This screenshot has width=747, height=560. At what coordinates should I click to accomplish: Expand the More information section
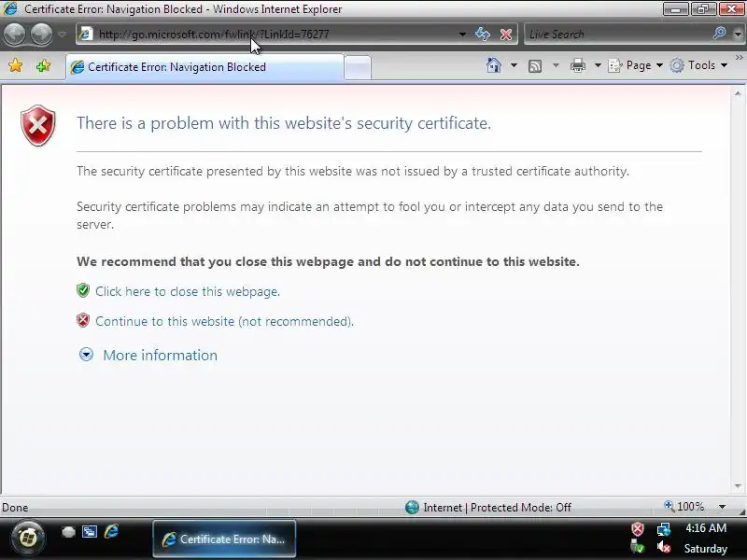[x=148, y=356]
